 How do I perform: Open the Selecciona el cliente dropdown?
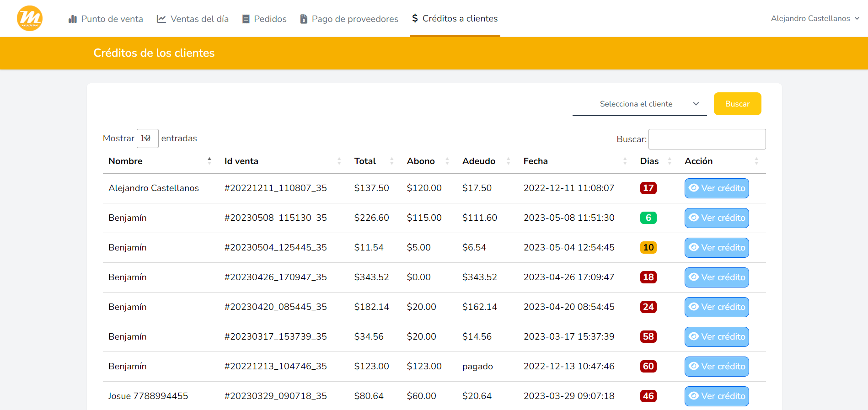[639, 104]
